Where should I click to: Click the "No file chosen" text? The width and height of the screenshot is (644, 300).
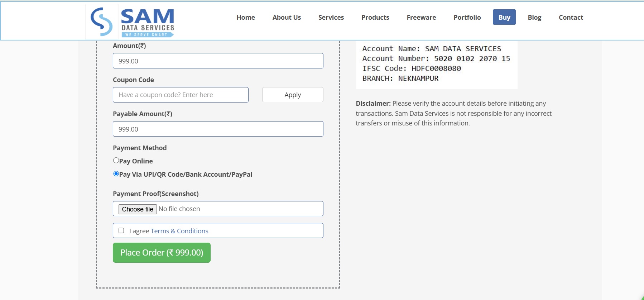(x=179, y=209)
